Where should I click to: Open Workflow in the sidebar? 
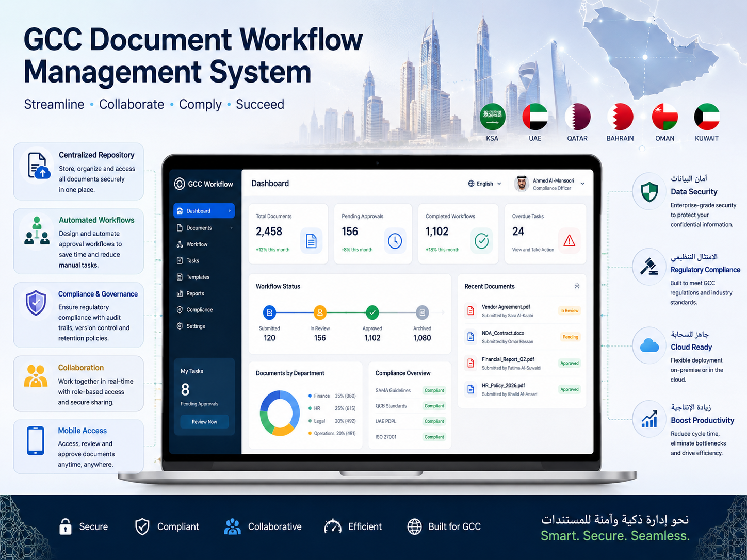pyautogui.click(x=204, y=244)
